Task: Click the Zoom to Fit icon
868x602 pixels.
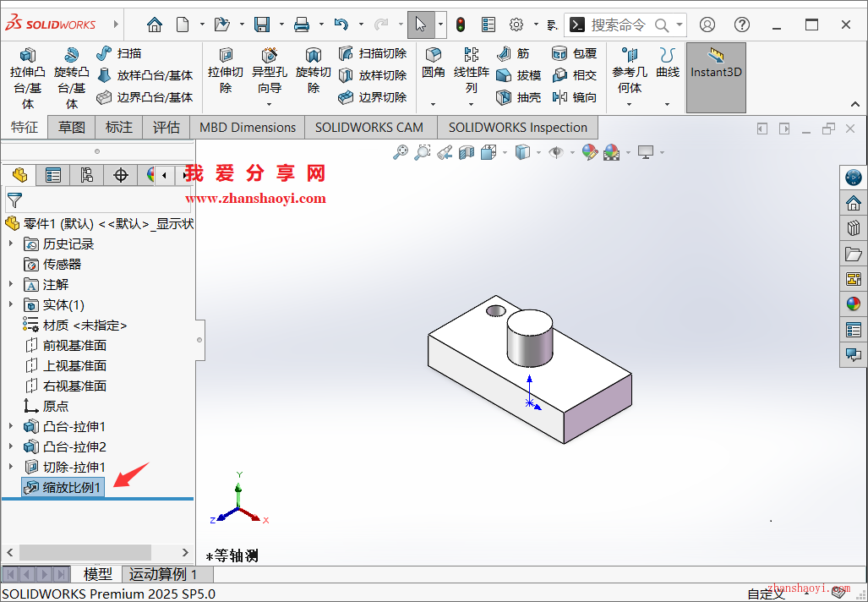Action: click(401, 152)
